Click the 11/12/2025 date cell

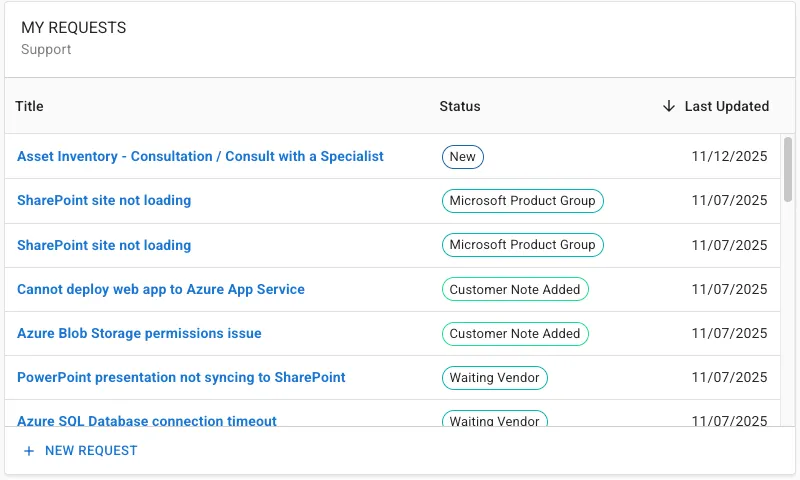point(729,156)
